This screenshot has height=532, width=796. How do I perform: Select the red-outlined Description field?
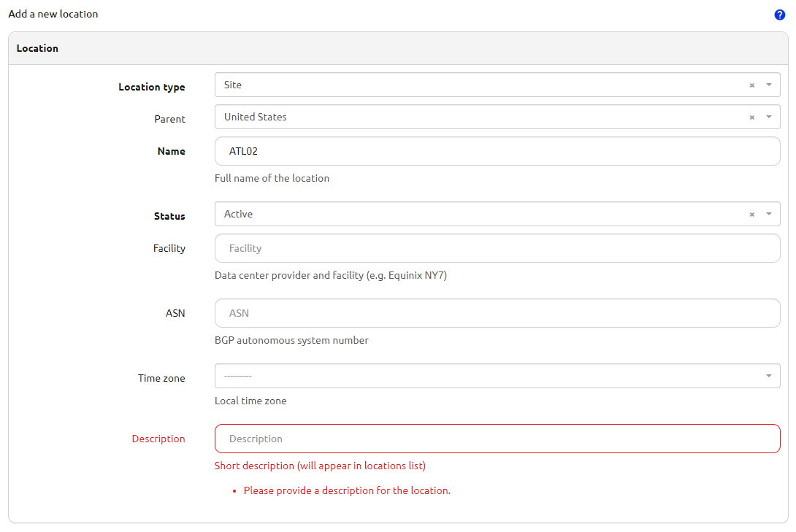(497, 439)
